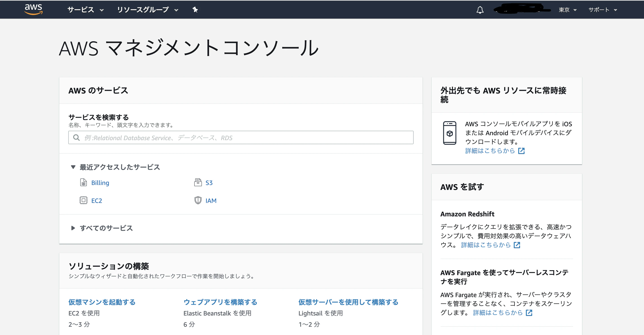Open the サポート dropdown menu
This screenshot has width=644, height=335.
(x=602, y=10)
